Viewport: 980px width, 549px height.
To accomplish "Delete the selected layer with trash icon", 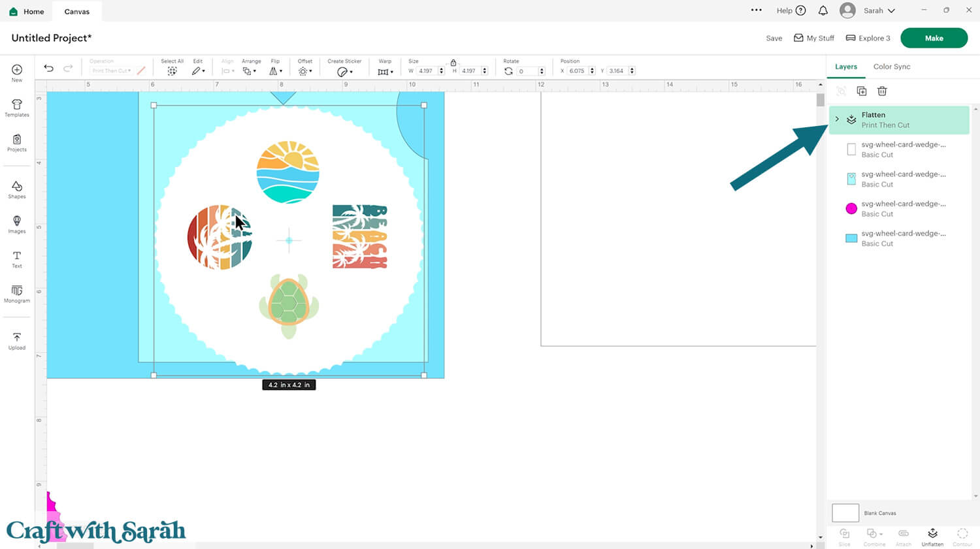I will point(882,91).
